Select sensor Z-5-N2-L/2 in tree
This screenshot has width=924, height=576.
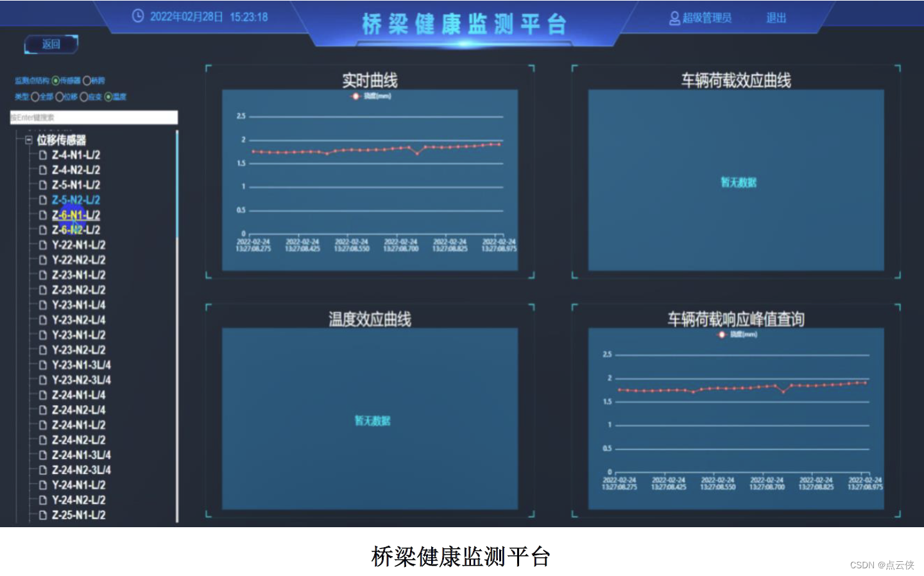click(76, 200)
